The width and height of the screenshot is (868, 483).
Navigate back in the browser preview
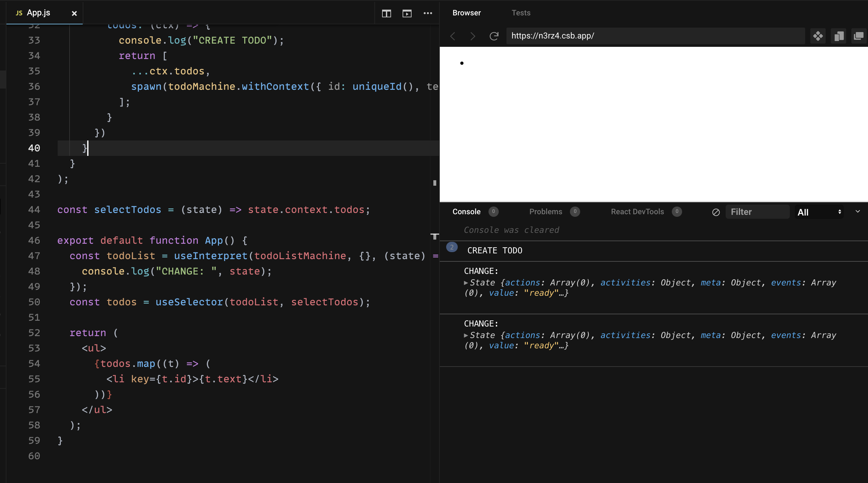[x=453, y=36]
